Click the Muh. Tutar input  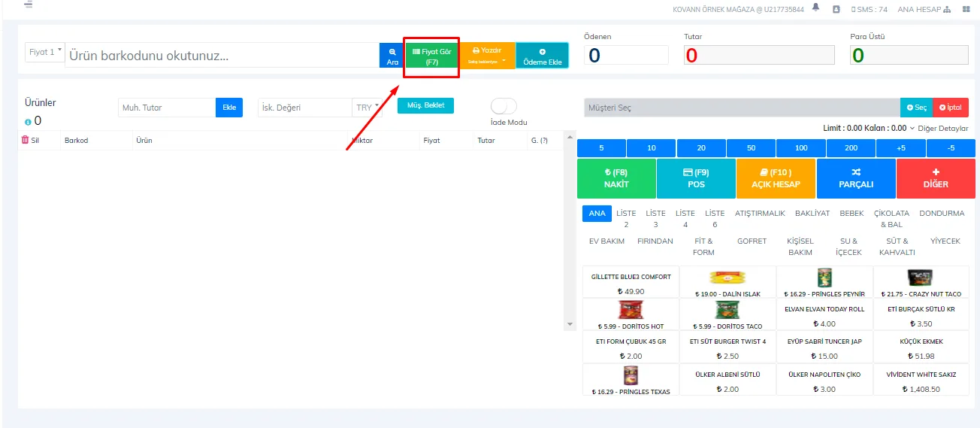pyautogui.click(x=167, y=108)
